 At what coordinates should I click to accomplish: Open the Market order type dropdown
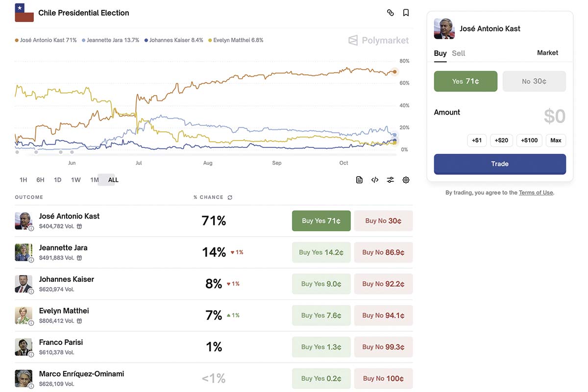click(x=547, y=53)
